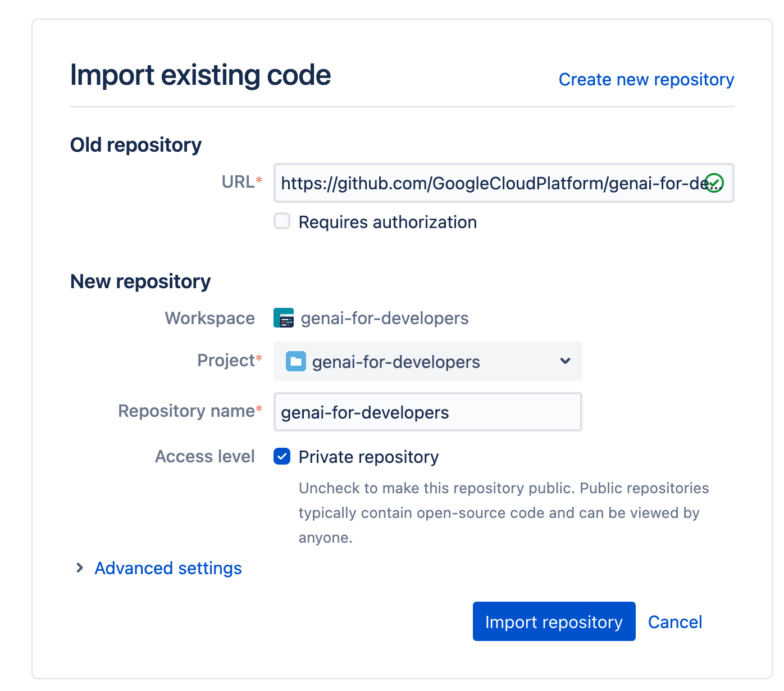Click the blue folder icon in Project field
784x691 pixels.
click(295, 361)
